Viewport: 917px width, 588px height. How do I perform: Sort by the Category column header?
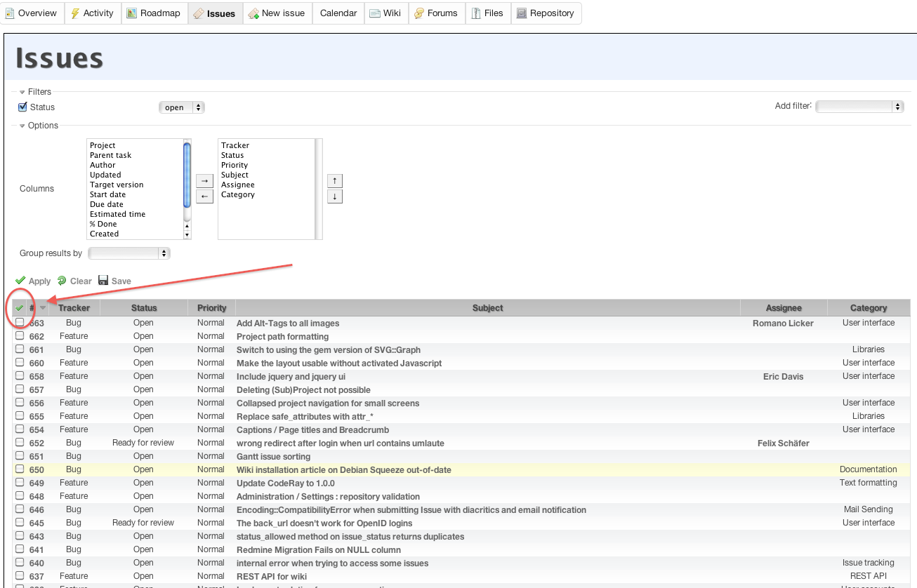point(869,308)
